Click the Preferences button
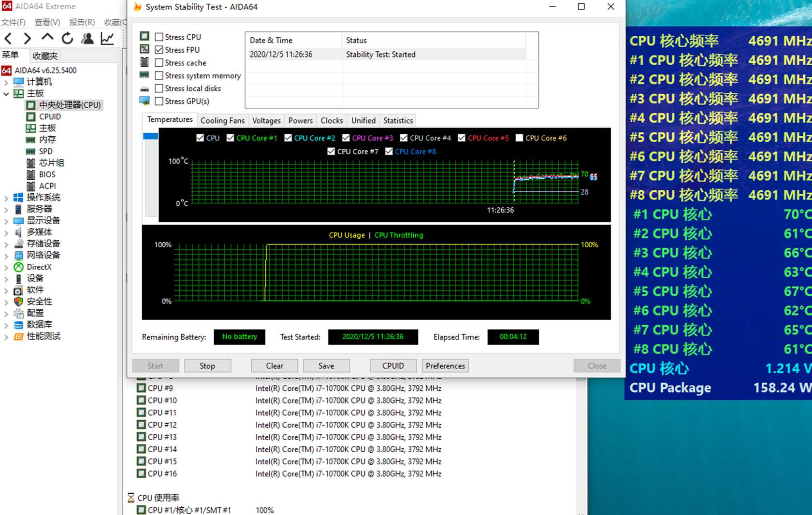812x515 pixels. tap(445, 366)
